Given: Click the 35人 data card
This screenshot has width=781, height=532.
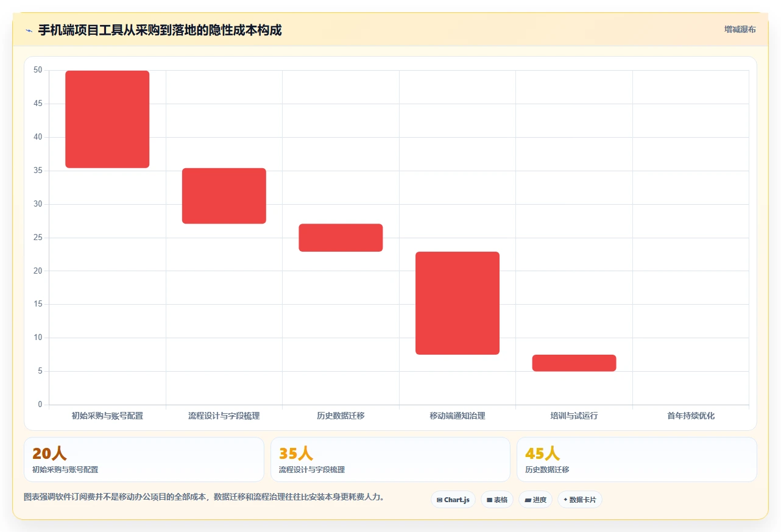Looking at the screenshot, I should [390, 459].
